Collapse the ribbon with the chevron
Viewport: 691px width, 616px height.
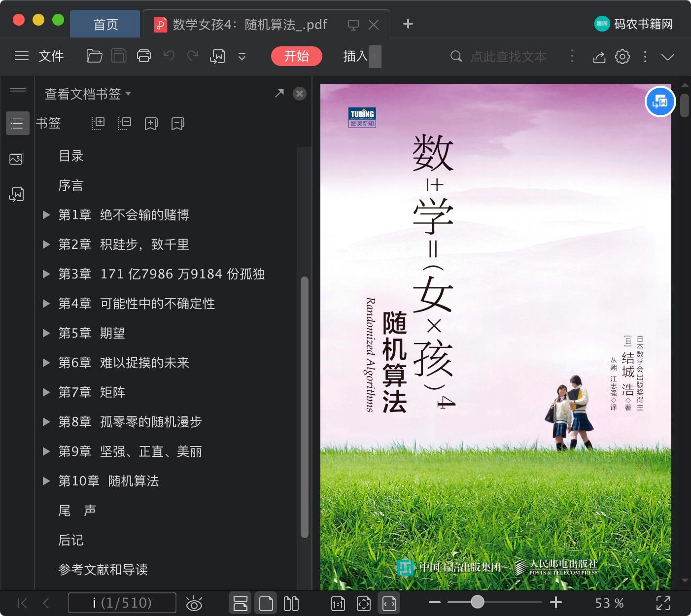(668, 57)
